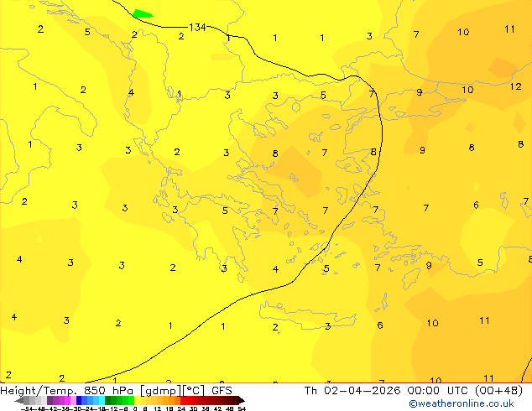Click the 'Th' weekday abbreviation
532x411 pixels.
tap(310, 391)
